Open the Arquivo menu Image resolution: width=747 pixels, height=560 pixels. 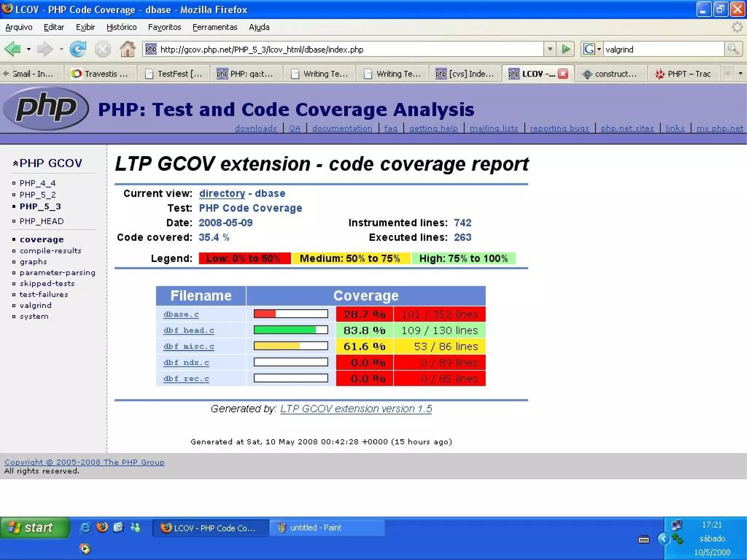pos(19,27)
